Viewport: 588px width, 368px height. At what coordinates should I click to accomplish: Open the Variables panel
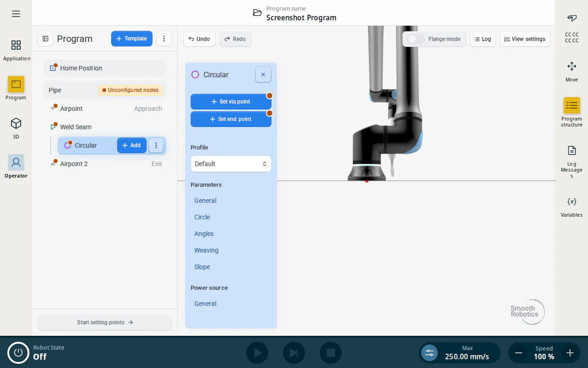[572, 207]
